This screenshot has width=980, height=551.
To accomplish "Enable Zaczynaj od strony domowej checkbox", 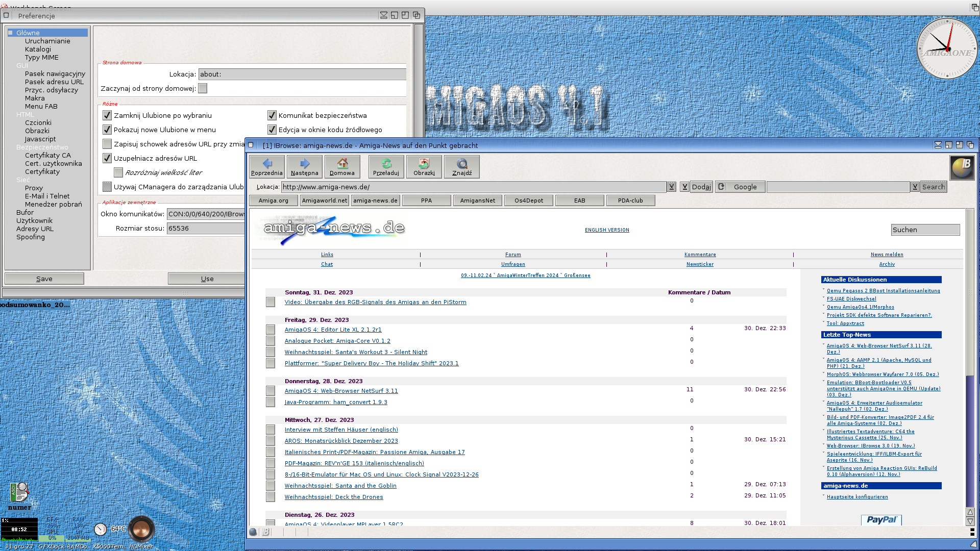I will 203,88.
